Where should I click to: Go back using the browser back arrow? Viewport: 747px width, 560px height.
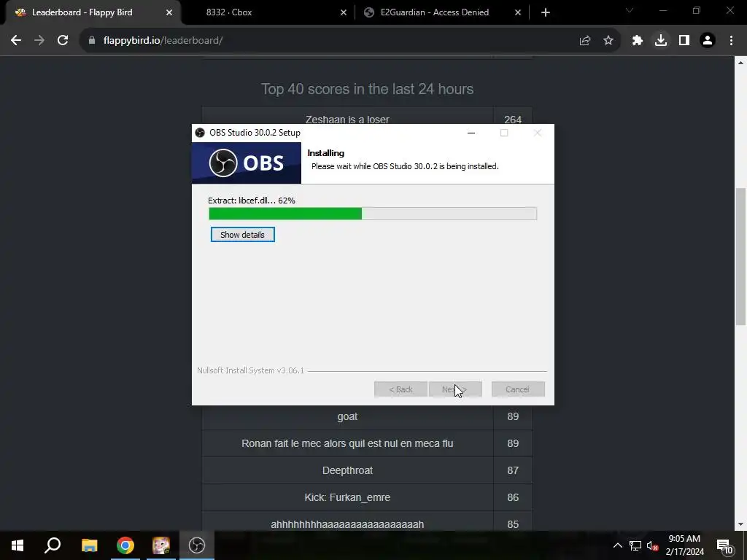(16, 41)
